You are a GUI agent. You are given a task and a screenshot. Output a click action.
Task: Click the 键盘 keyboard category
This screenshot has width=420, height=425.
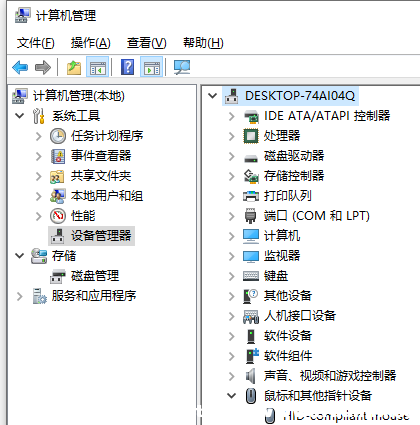[276, 276]
